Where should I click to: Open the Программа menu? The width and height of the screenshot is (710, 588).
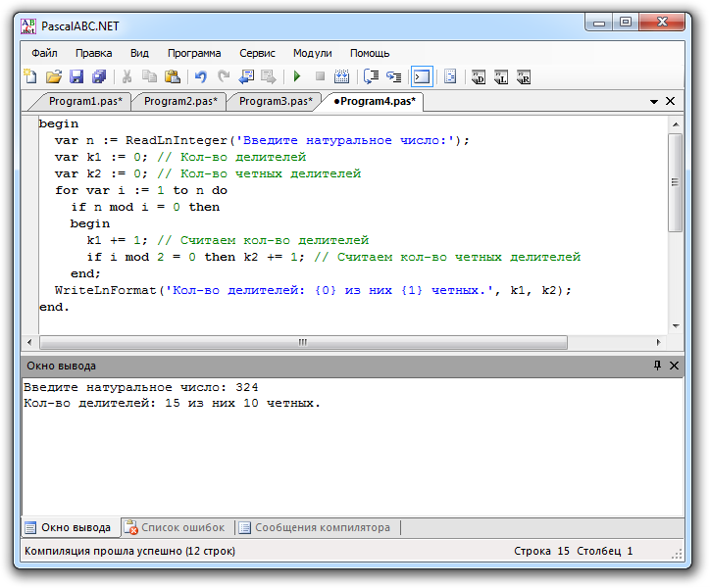(194, 53)
